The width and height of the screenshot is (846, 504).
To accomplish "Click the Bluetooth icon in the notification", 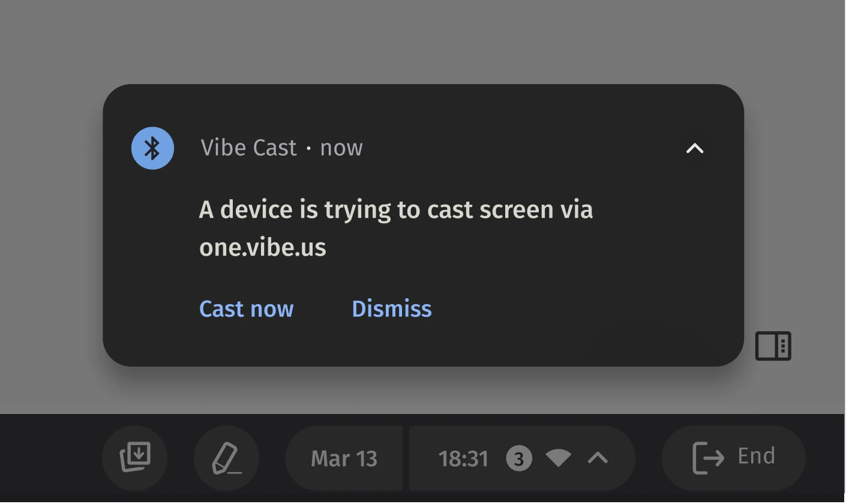I will 152,148.
